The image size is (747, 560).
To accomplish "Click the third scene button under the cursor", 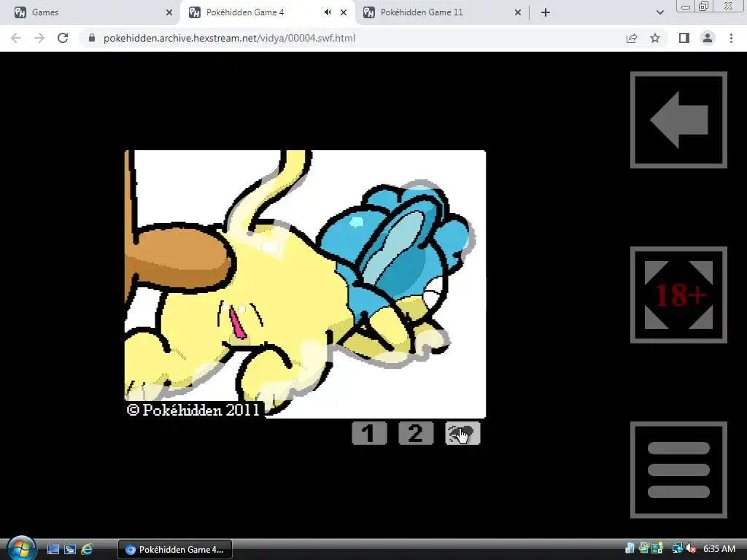I will pyautogui.click(x=462, y=433).
